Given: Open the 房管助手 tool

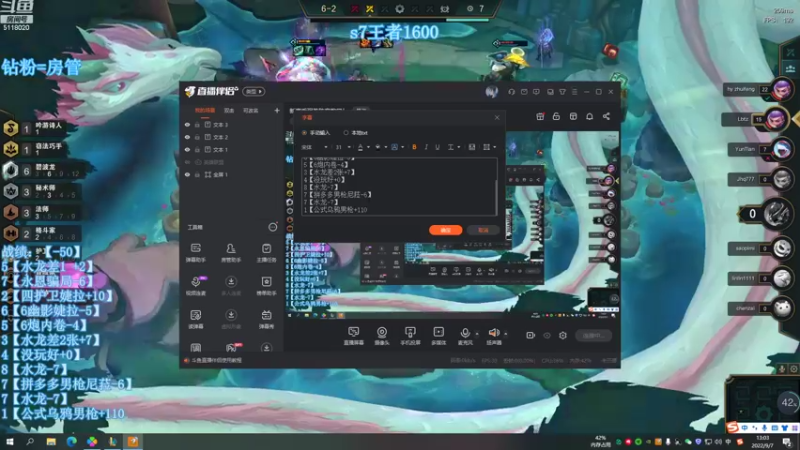Looking at the screenshot, I should tap(231, 253).
